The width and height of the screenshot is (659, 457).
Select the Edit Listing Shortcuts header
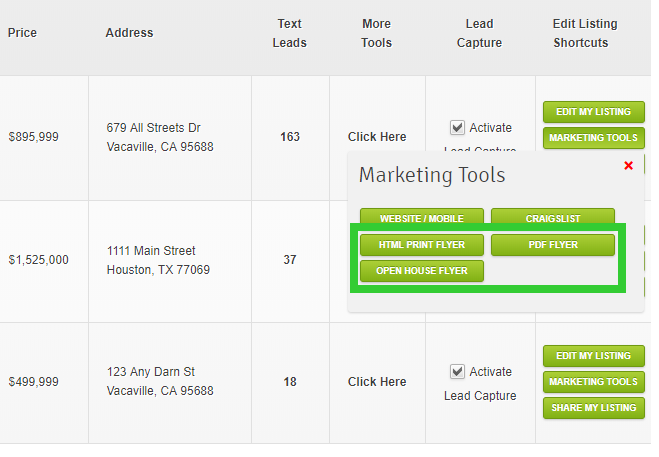click(x=585, y=33)
